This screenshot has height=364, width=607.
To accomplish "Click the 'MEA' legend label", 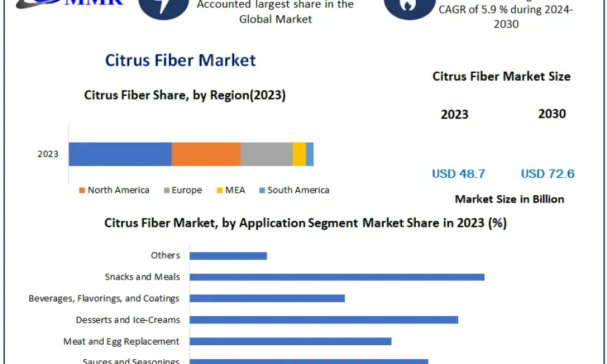I will click(236, 190).
